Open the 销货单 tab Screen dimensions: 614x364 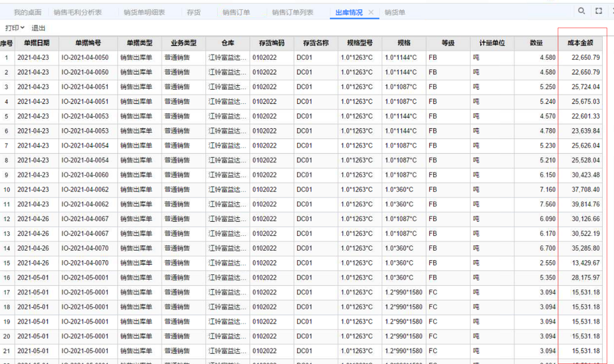coord(395,13)
